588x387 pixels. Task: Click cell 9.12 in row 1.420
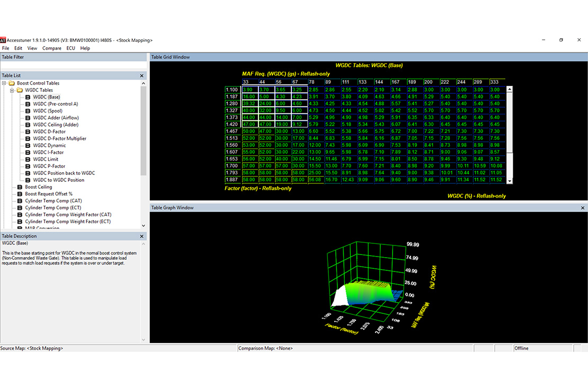coord(299,124)
